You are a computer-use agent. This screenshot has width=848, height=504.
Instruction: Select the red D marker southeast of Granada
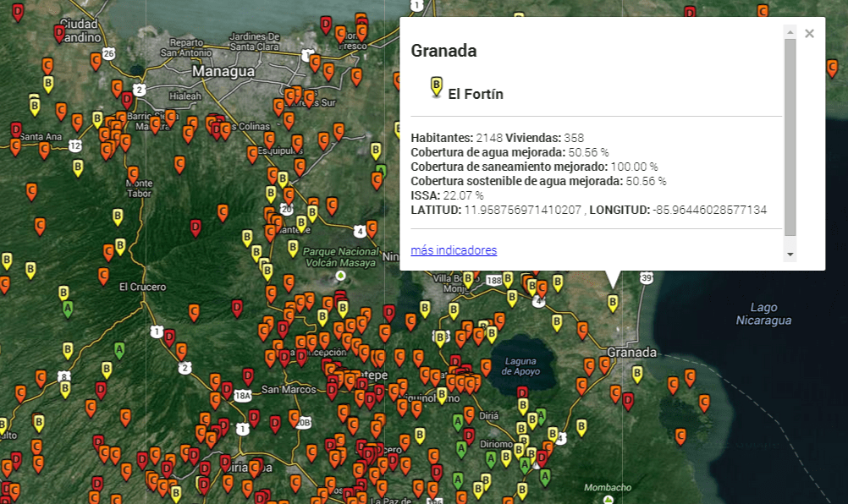pyautogui.click(x=628, y=400)
